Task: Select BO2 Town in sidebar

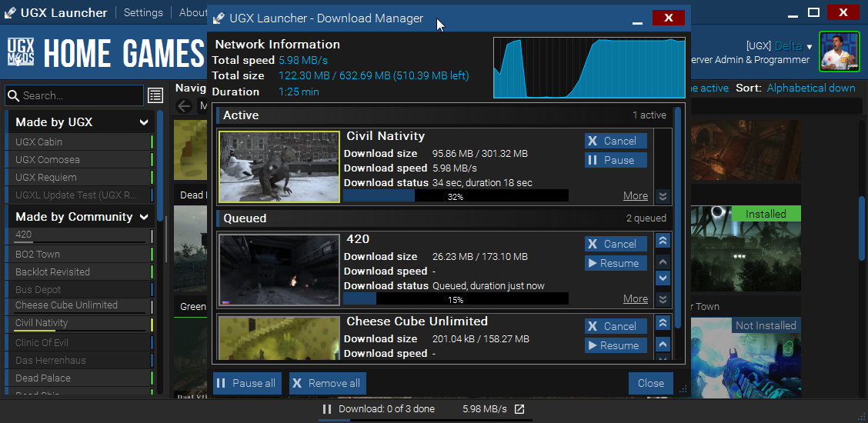Action: (x=80, y=255)
